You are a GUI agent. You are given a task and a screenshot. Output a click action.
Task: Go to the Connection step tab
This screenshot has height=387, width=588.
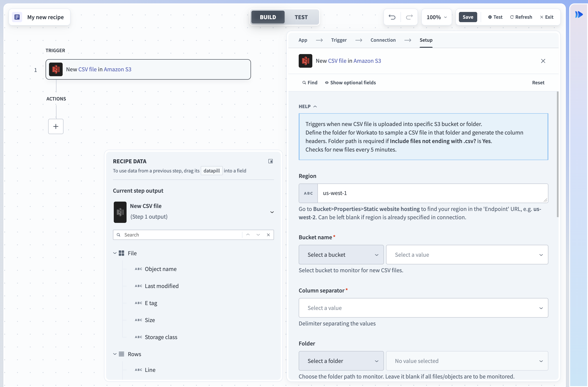click(383, 40)
